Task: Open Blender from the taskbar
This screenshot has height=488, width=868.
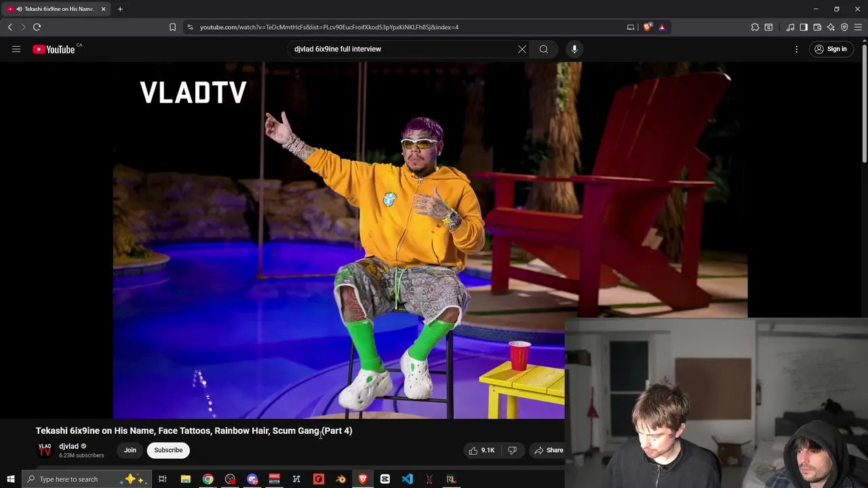Action: [340, 479]
